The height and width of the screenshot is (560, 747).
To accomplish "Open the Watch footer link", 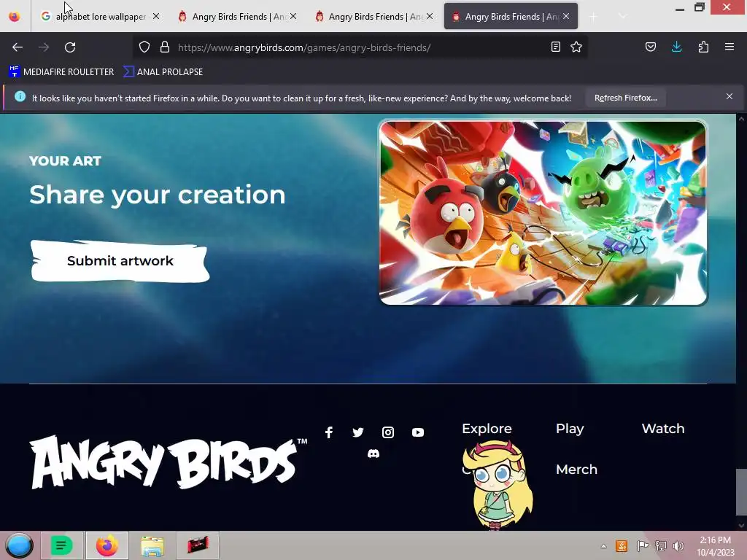I will click(662, 429).
